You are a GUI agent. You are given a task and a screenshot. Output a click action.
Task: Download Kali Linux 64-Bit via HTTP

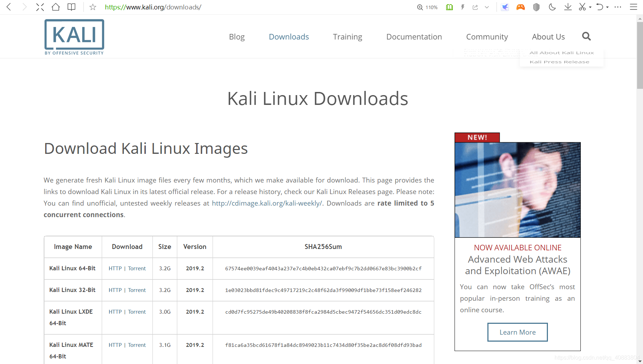pyautogui.click(x=115, y=269)
